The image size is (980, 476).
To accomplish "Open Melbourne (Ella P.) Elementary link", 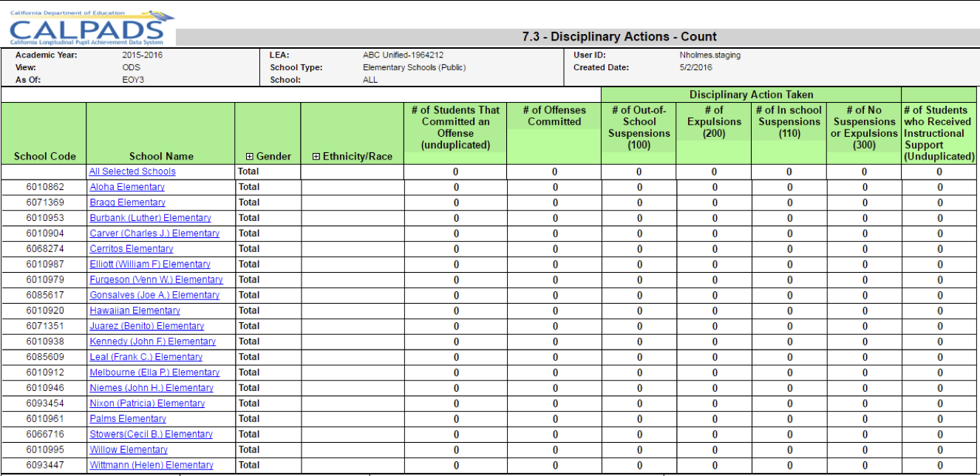I will coord(154,373).
